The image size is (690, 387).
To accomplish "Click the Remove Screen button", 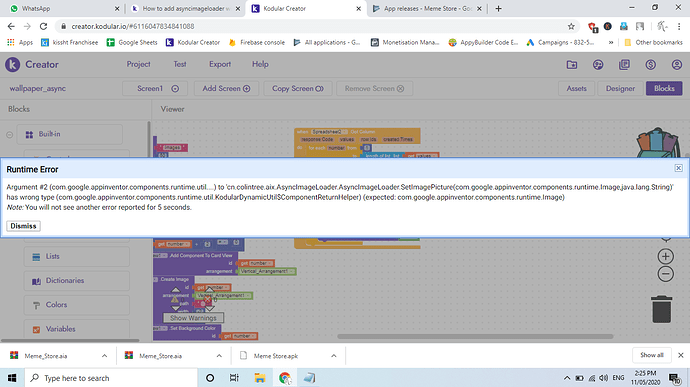I will click(374, 88).
